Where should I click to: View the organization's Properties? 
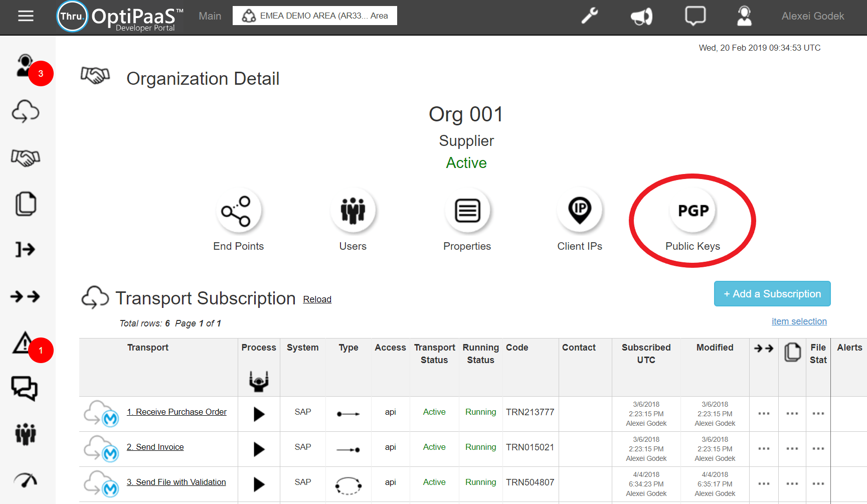(467, 221)
